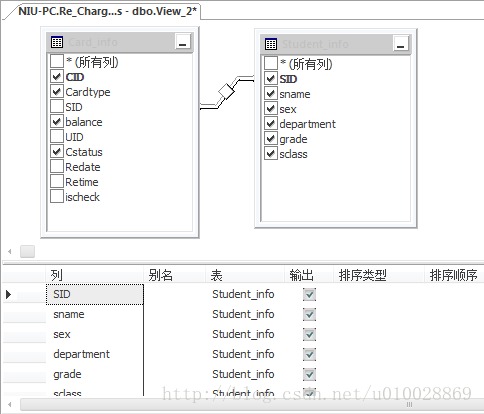Check Redate in Card_info

pyautogui.click(x=57, y=167)
